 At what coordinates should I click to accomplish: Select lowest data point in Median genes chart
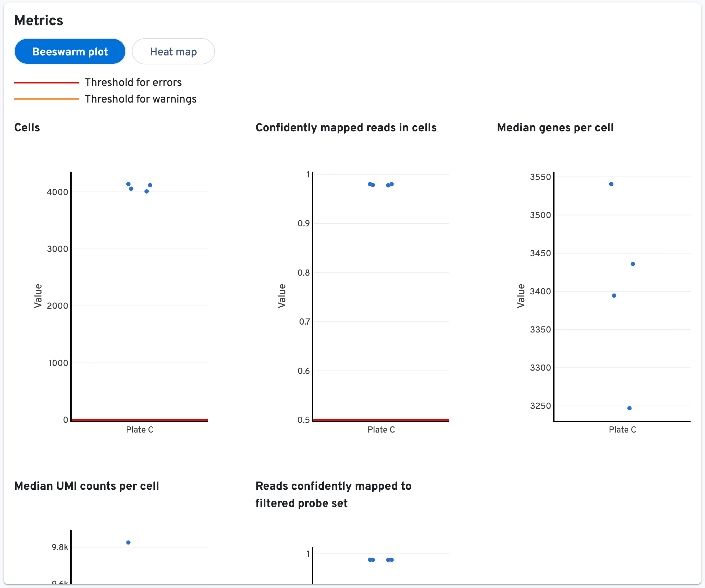[x=629, y=408]
